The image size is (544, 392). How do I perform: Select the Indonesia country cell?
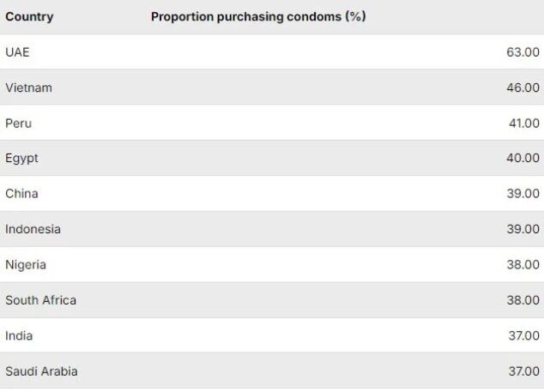pyautogui.click(x=33, y=229)
